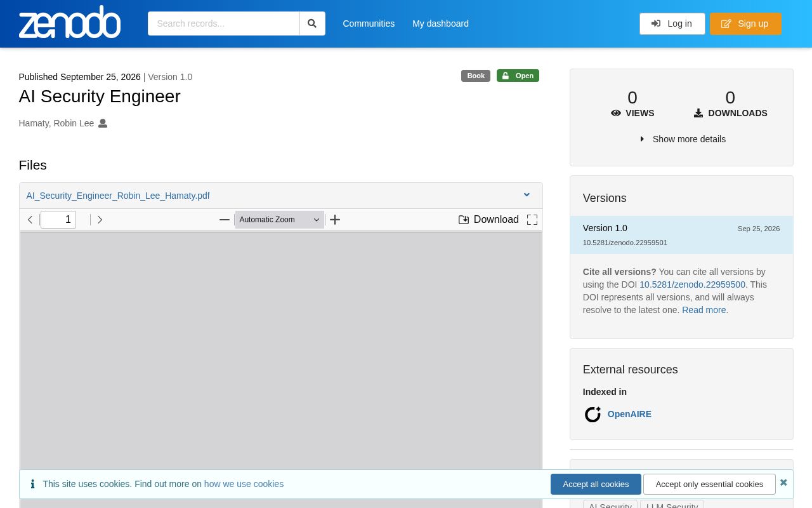Image resolution: width=812 pixels, height=508 pixels.
Task: Accept all cookies
Action: pyautogui.click(x=596, y=484)
